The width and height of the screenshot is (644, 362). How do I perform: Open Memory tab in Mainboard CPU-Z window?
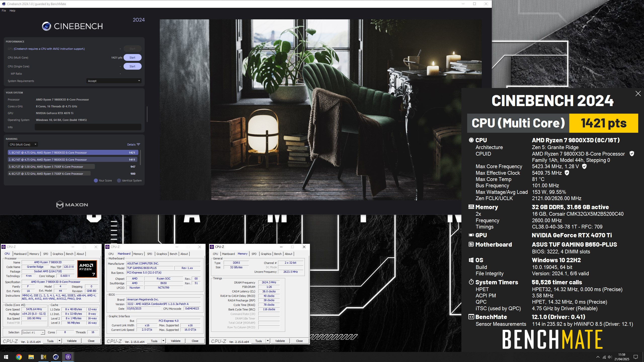tap(138, 254)
